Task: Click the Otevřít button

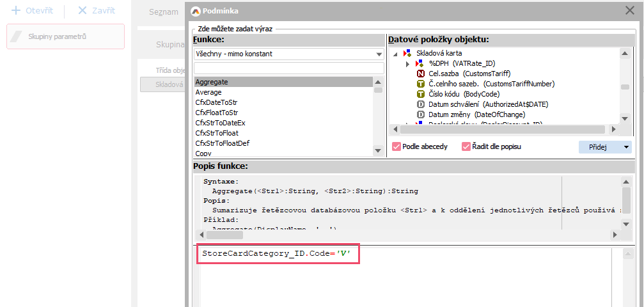Action: coord(32,12)
